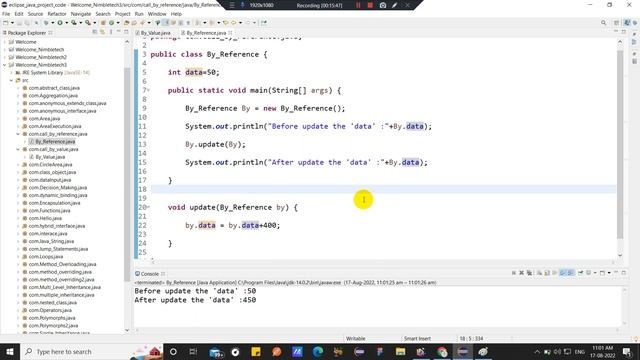Open the Source menu
The height and width of the screenshot is (360, 640).
[35, 14]
